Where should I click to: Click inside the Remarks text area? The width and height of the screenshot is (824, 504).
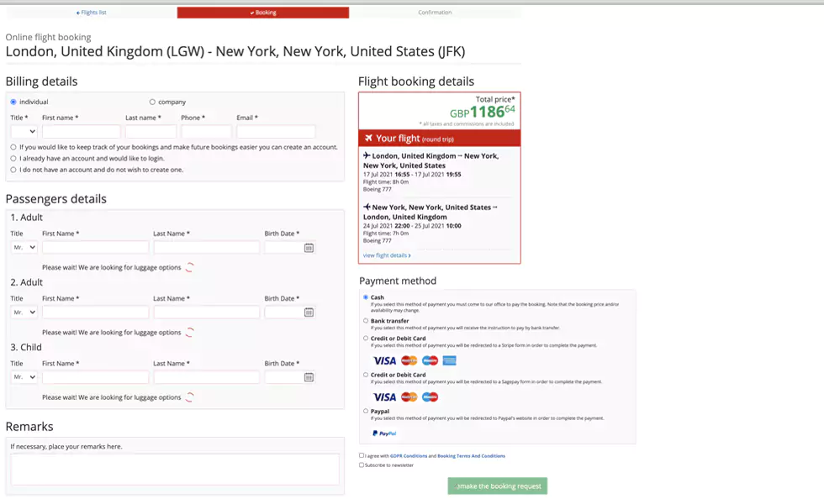(174, 470)
